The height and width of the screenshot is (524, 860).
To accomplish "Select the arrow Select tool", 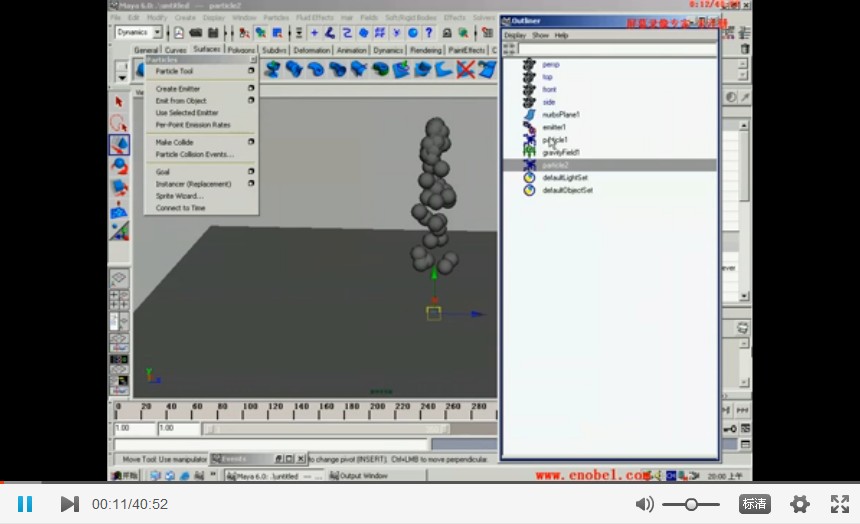I will (119, 102).
